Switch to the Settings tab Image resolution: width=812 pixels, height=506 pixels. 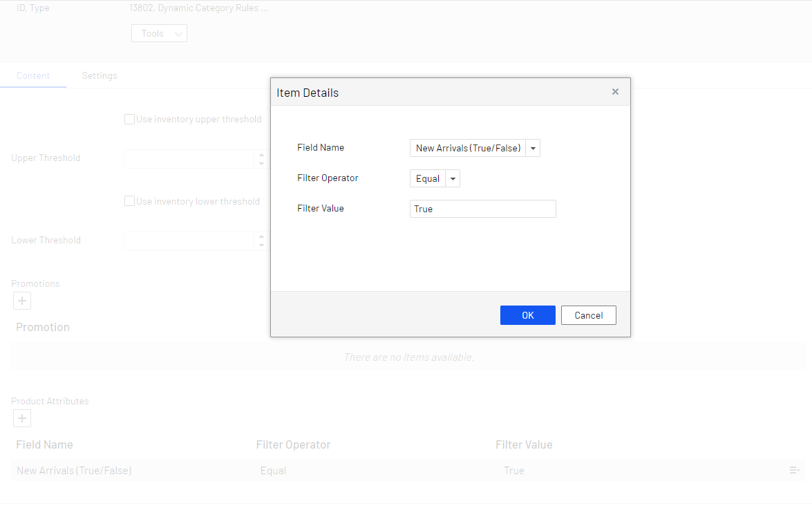(x=100, y=75)
